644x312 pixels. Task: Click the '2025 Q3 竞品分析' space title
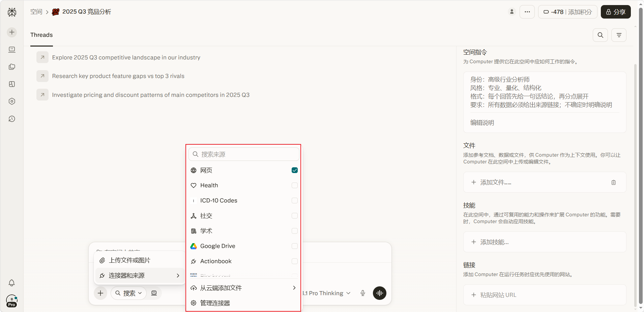(87, 12)
